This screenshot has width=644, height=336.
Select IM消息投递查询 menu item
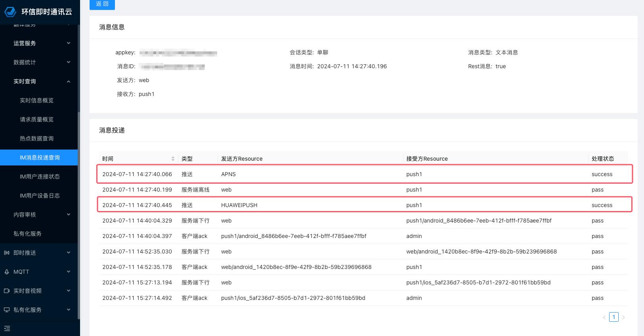40,157
